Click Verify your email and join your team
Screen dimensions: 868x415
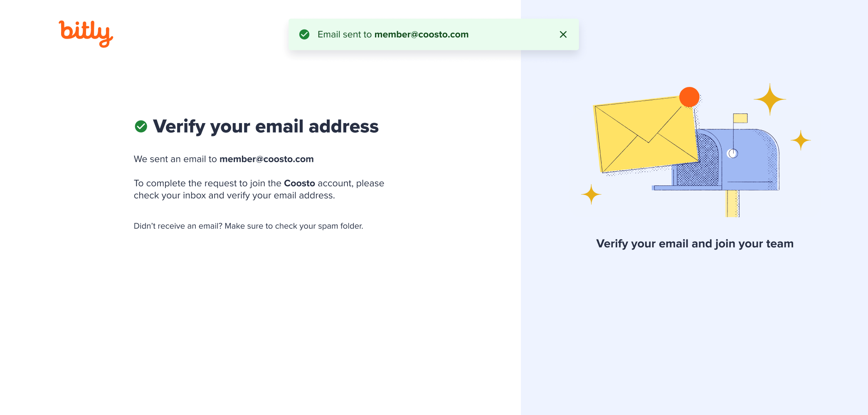point(695,244)
